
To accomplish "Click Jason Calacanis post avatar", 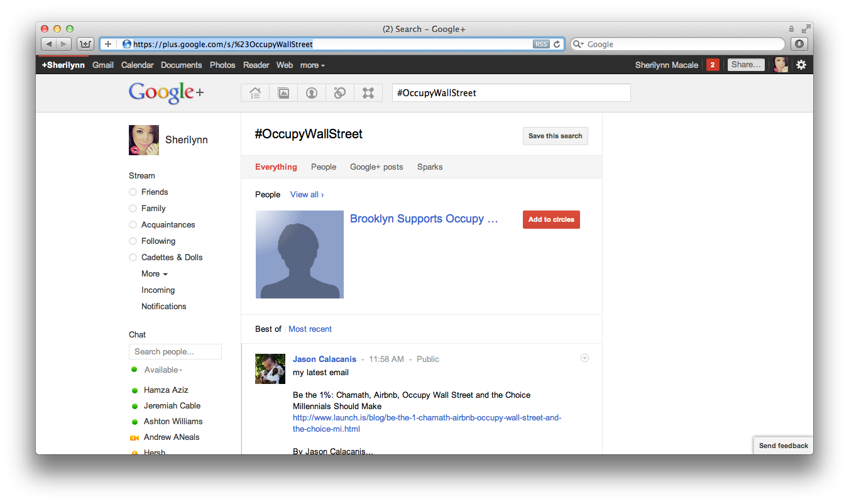I will click(270, 369).
